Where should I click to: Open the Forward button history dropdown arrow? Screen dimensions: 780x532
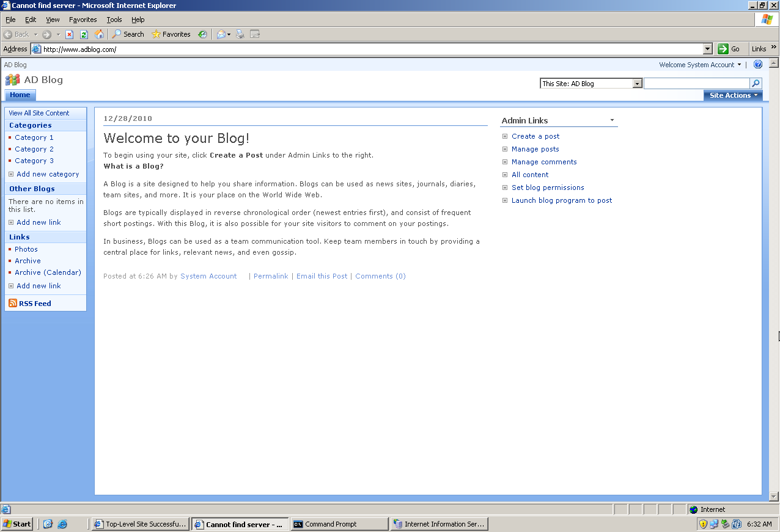58,34
